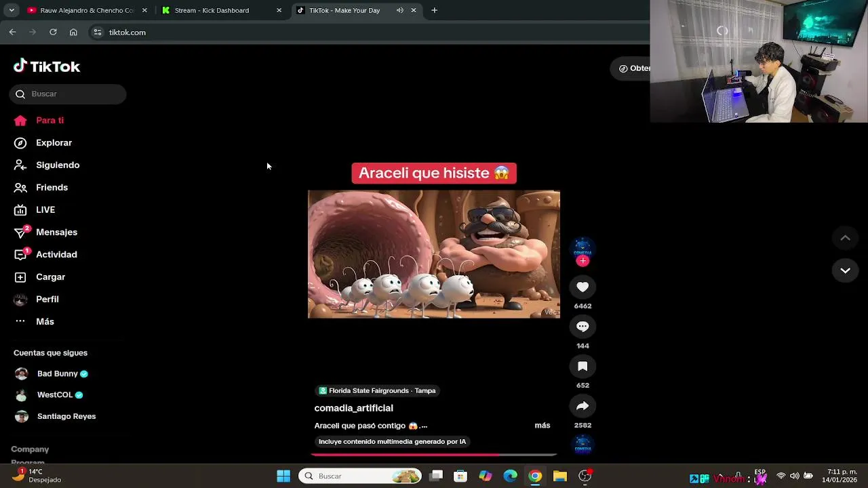Click the Obtener app button
This screenshot has width=868, height=488.
click(x=631, y=68)
